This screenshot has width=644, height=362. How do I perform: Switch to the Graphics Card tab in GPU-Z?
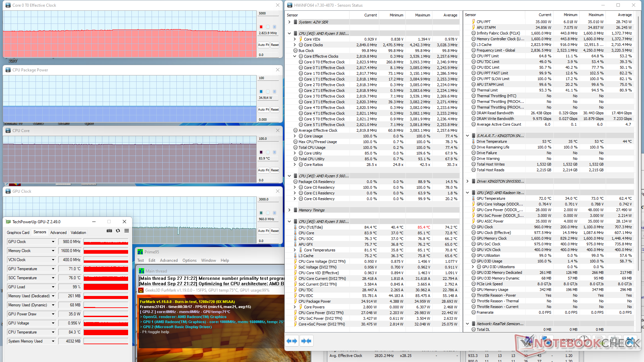click(18, 232)
